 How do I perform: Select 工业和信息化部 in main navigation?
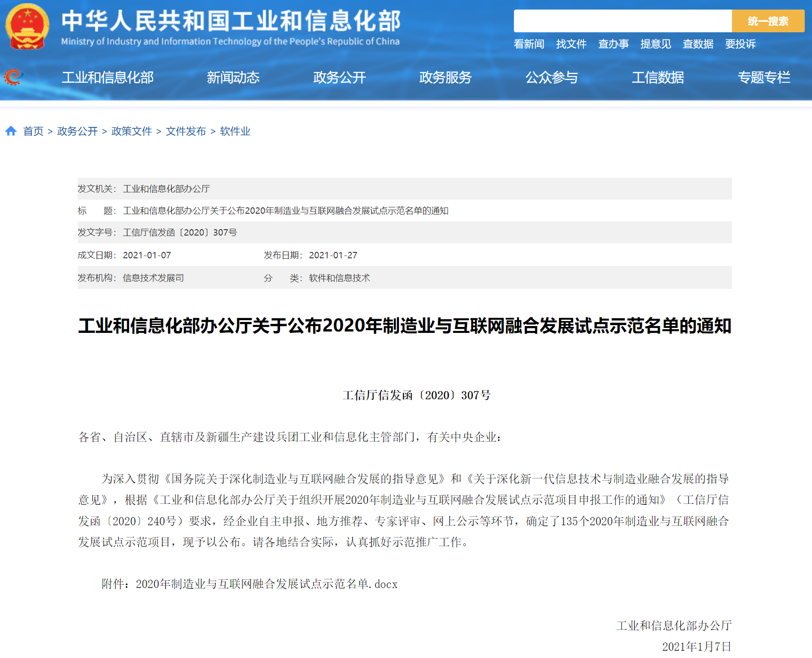coord(108,77)
